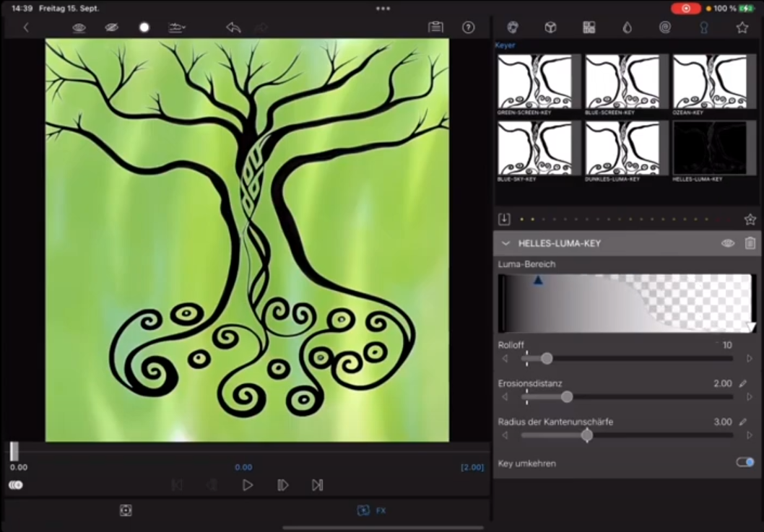Open the preset dropdown in top toolbar
This screenshot has height=532, width=764.
(176, 27)
